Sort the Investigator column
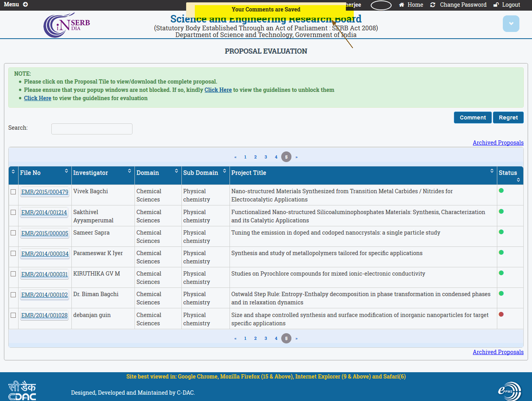 (x=129, y=171)
